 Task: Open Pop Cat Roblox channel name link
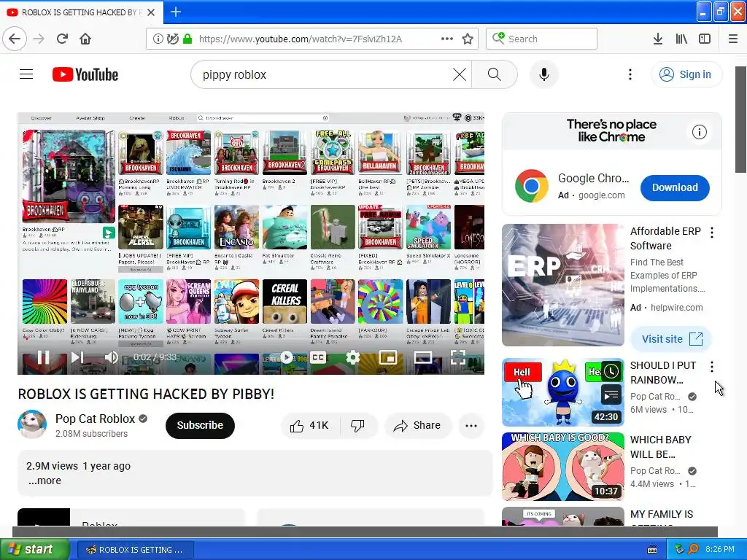point(96,419)
